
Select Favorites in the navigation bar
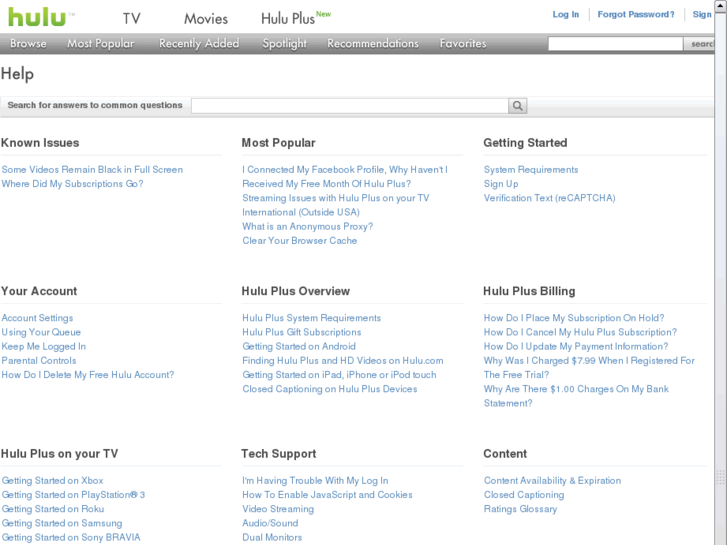463,44
